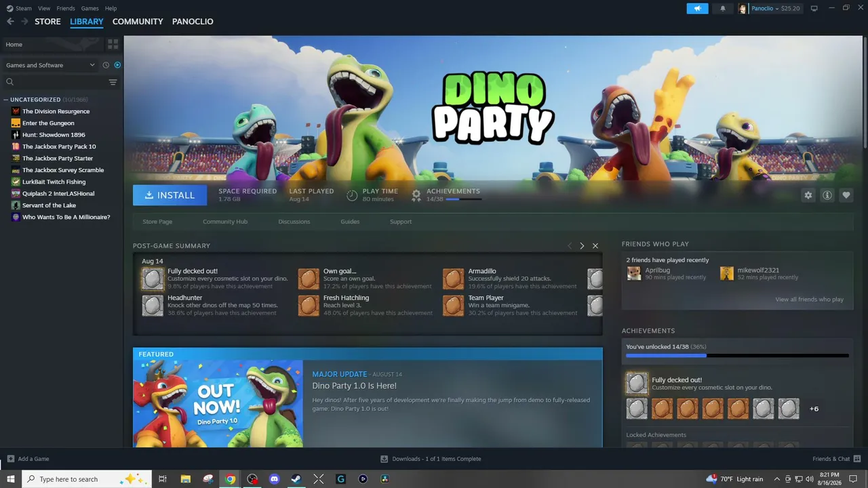This screenshot has width=868, height=488.
Task: Click the Armadillo achievement icon
Action: [x=454, y=279]
